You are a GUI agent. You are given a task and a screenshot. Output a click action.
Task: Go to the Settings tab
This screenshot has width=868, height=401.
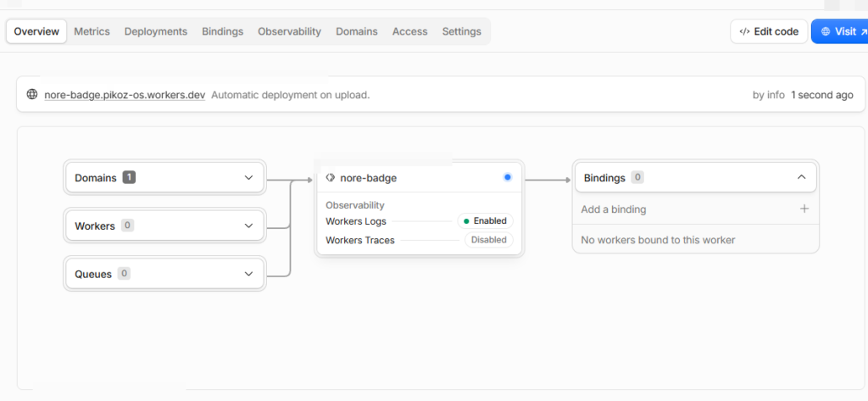tap(462, 31)
